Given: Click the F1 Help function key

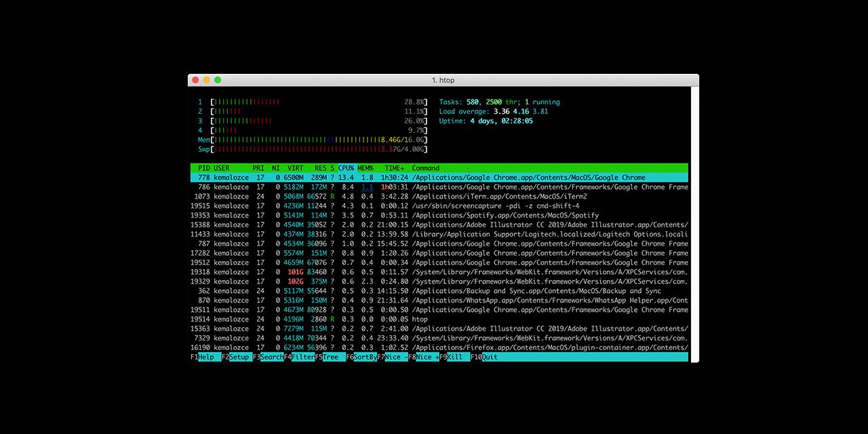Looking at the screenshot, I should click(205, 357).
